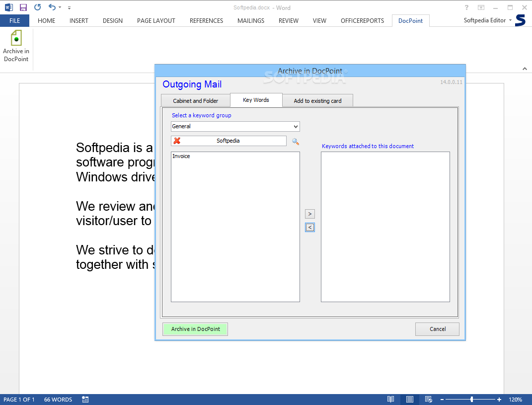Select the DocPoint ribbon tab
Screen dimensions: 532x405
coord(410,21)
